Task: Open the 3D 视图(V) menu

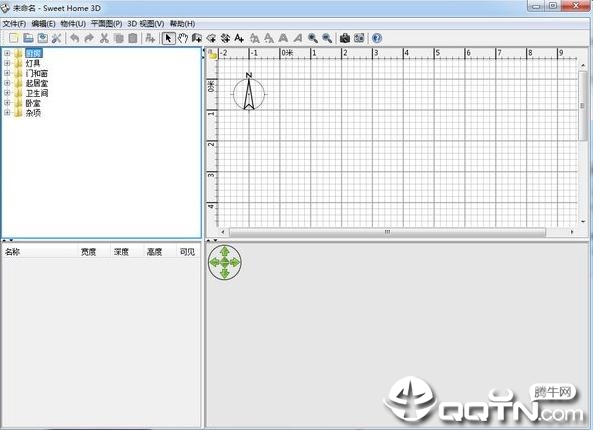Action: click(x=146, y=23)
